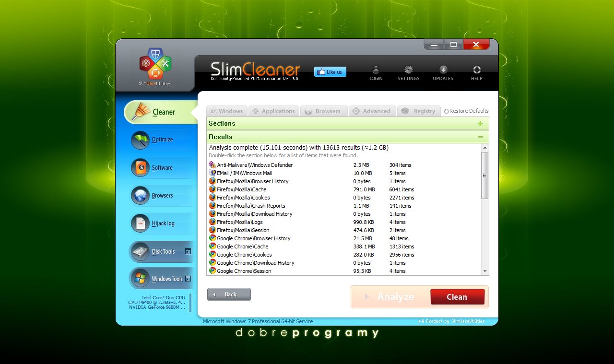Click the 21.5 MB size value
This screenshot has width=614, height=364.
pos(363,238)
